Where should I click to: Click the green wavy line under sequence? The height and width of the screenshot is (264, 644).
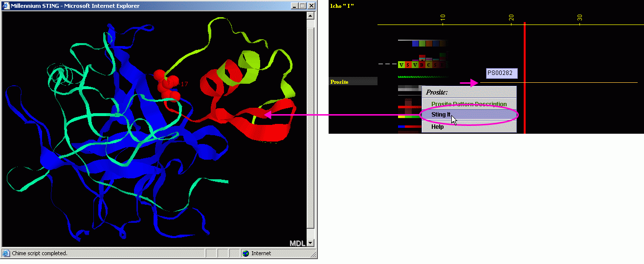(423, 77)
